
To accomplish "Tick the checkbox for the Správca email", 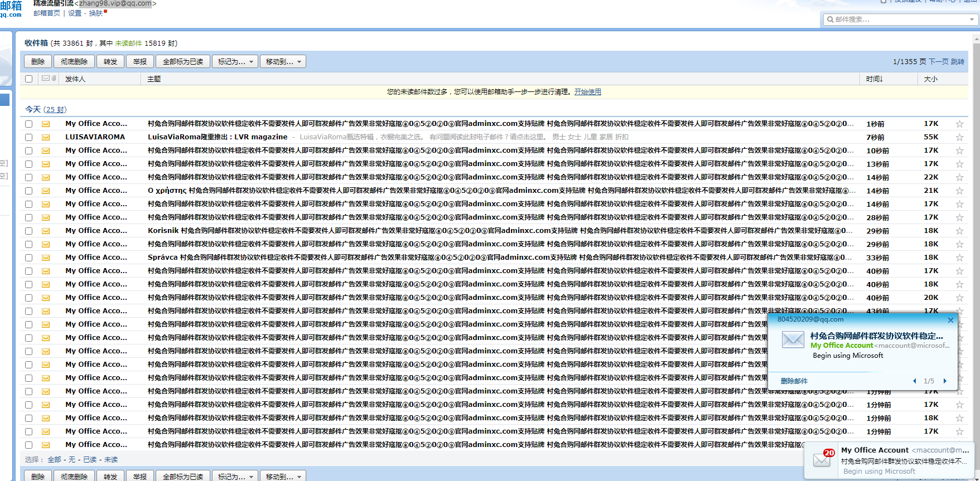I will pos(29,257).
